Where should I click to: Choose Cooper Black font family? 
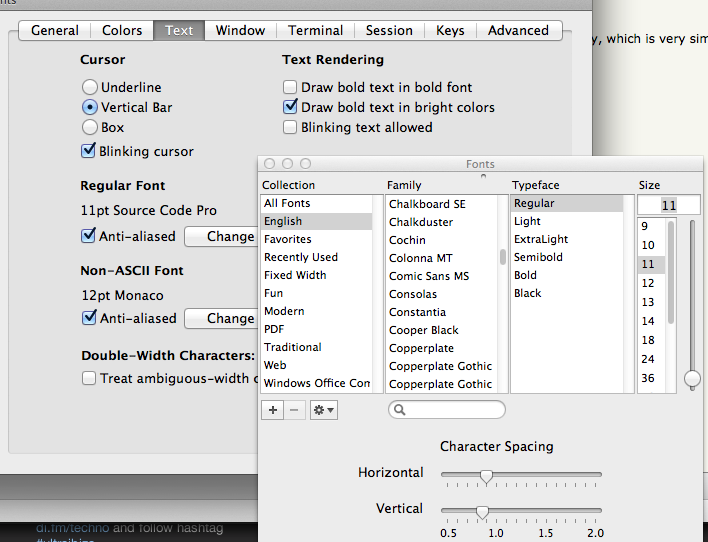point(442,330)
